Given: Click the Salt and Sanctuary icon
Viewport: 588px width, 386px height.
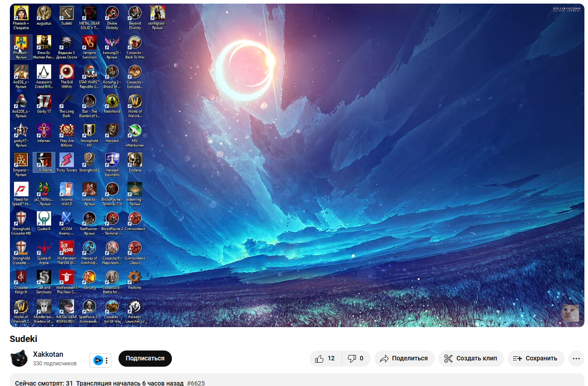Looking at the screenshot, I should [44, 282].
